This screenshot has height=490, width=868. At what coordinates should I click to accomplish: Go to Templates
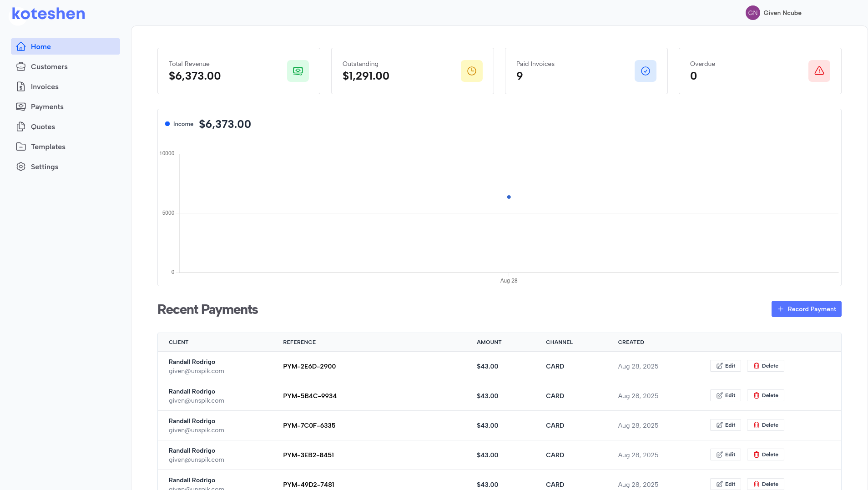[x=66, y=146]
